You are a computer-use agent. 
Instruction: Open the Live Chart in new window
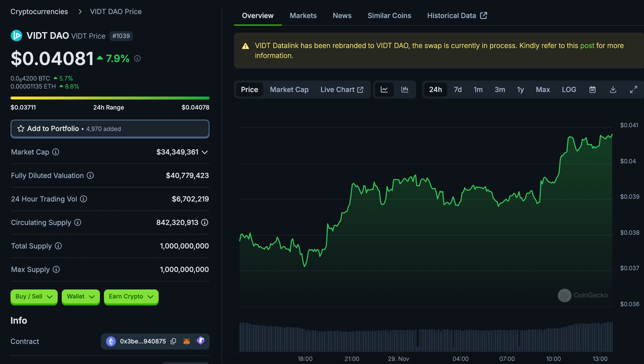[x=342, y=89]
